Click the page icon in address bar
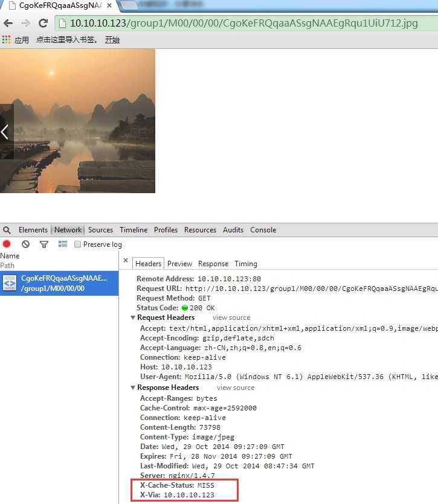The image size is (438, 504). [x=62, y=23]
